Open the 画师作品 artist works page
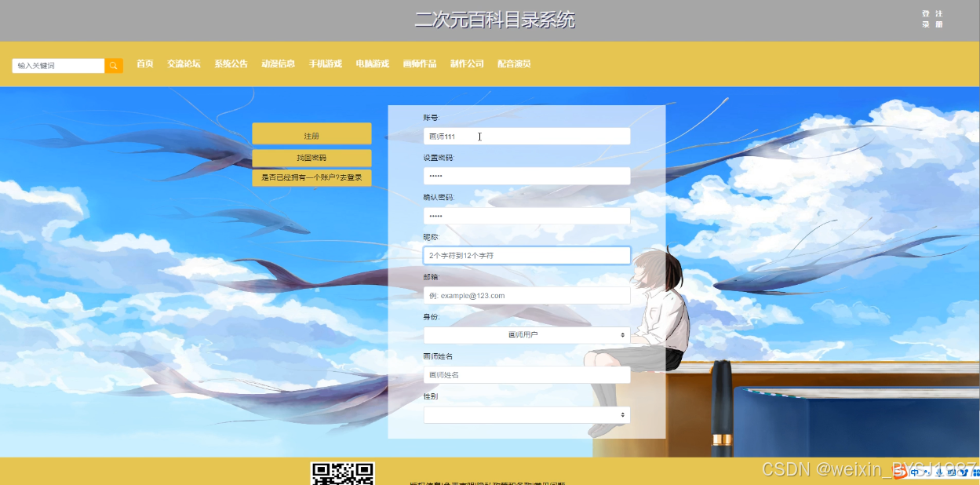 tap(419, 64)
